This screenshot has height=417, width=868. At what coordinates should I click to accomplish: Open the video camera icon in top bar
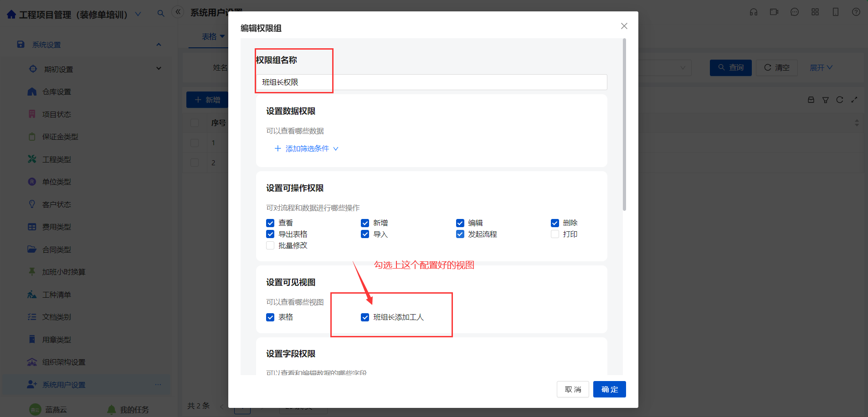[774, 12]
